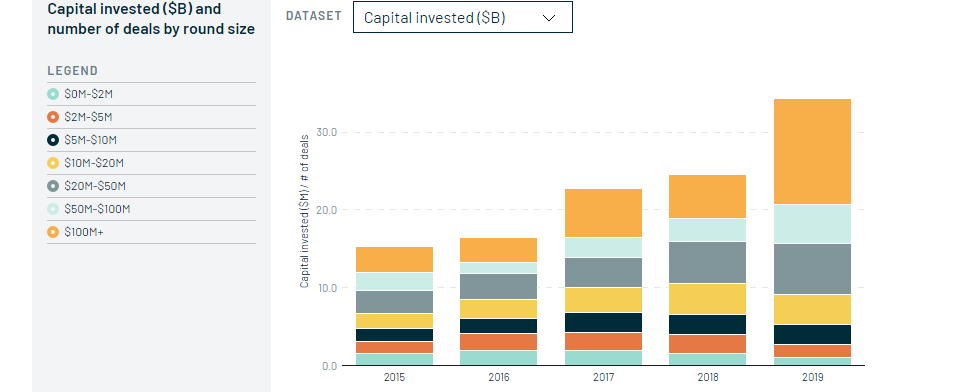Viewport: 959px width, 392px height.
Task: Select the $20M-$50M legend label
Action: pyautogui.click(x=95, y=186)
